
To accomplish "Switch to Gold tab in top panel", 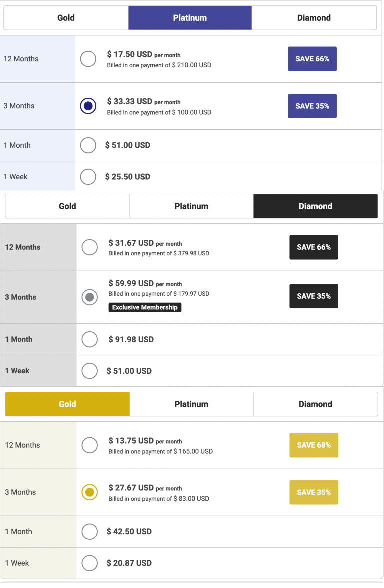I will tap(66, 18).
